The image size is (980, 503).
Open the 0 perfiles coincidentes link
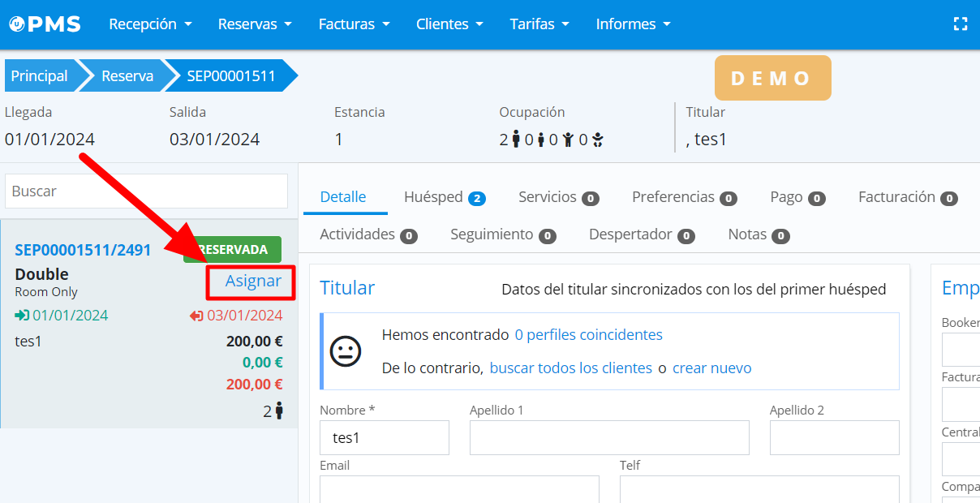[x=588, y=335]
